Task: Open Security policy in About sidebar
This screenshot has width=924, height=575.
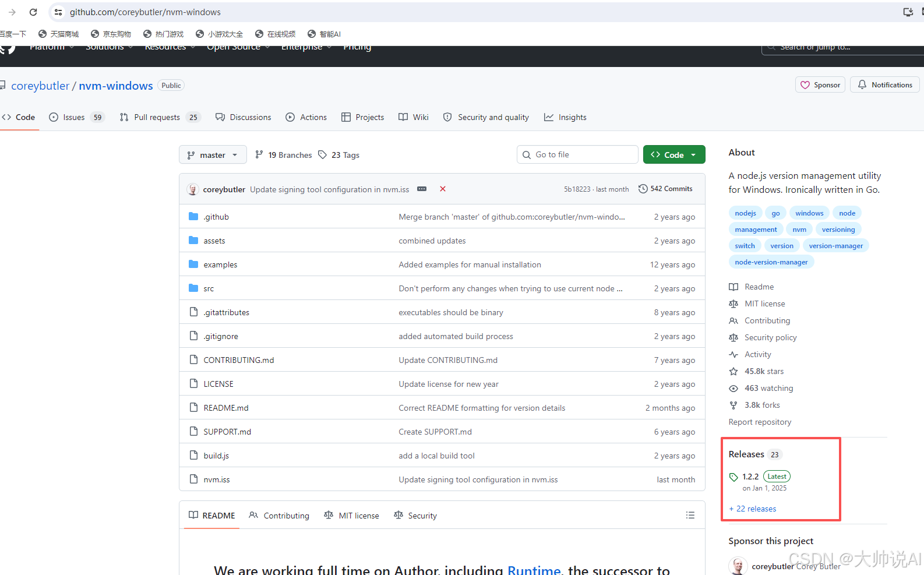Action: pyautogui.click(x=763, y=337)
